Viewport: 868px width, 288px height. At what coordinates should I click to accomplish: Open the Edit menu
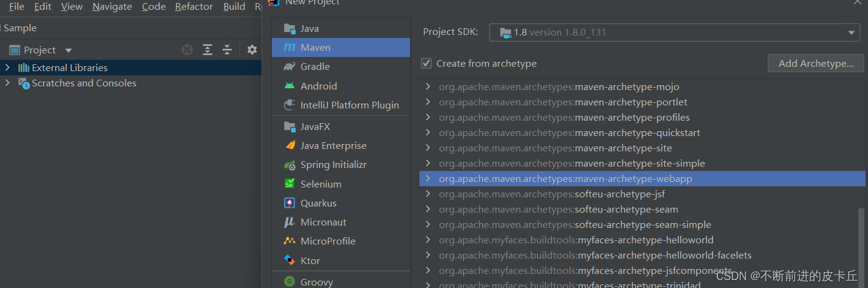click(43, 7)
